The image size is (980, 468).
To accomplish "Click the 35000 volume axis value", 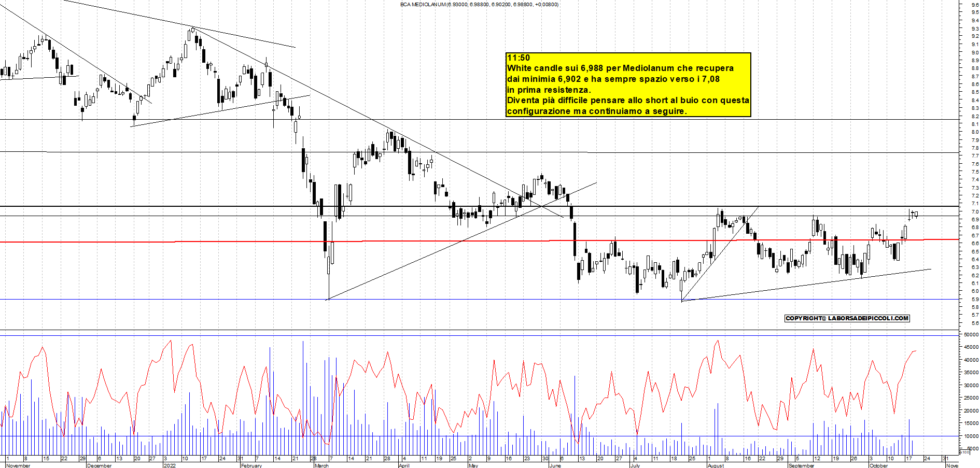I will [971, 372].
